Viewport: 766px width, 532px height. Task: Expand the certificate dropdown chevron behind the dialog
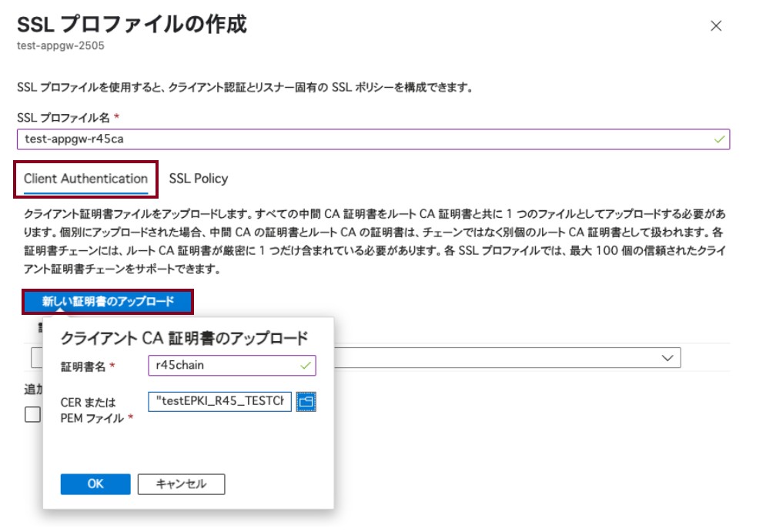click(666, 358)
